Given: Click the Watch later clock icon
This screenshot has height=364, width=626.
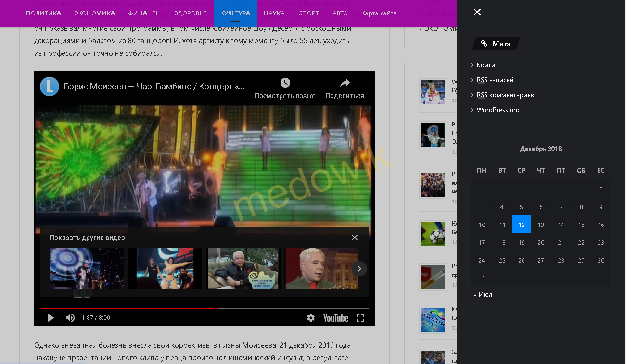Looking at the screenshot, I should click(x=285, y=83).
